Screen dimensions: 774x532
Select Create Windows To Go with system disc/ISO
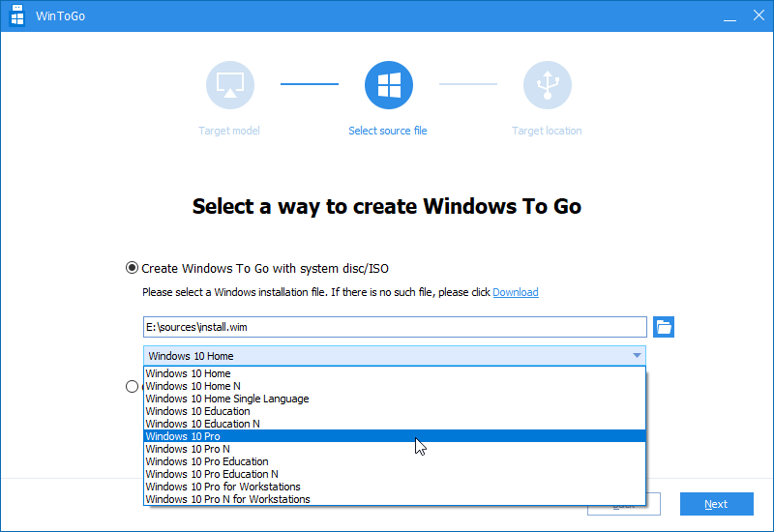point(132,268)
